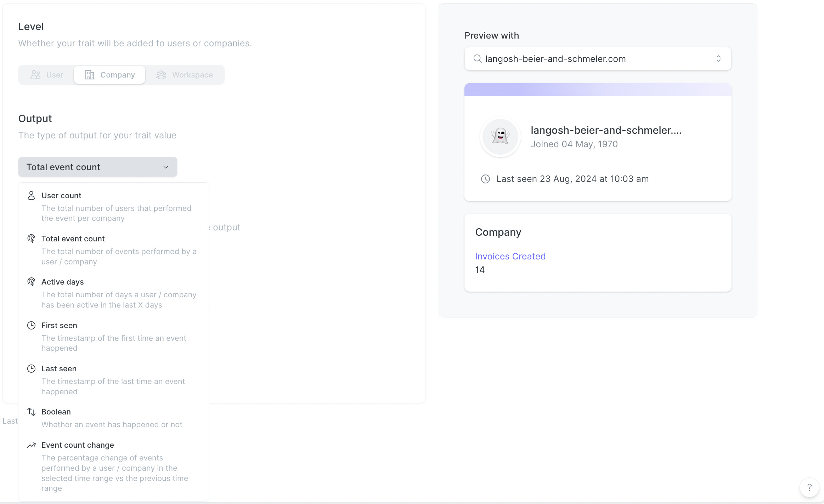Click the clock icon beside Last seen date
Viewport: 824px width, 504px height.
485,179
